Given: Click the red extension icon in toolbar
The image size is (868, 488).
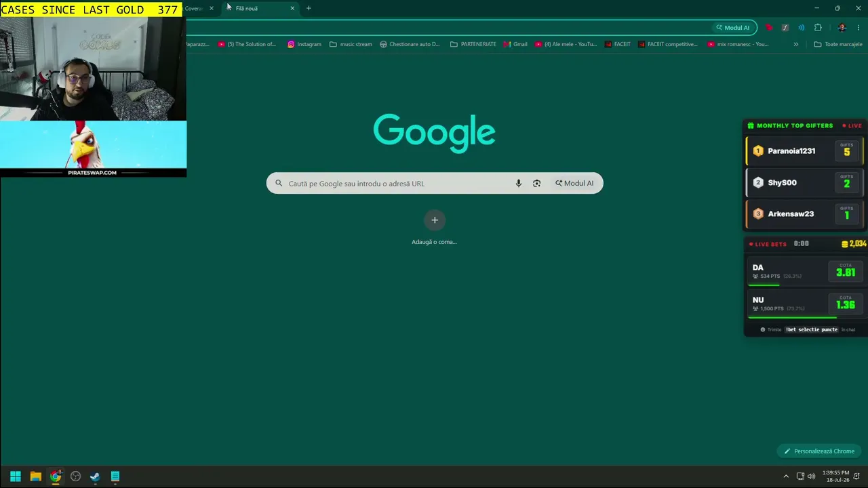Looking at the screenshot, I should click(768, 28).
